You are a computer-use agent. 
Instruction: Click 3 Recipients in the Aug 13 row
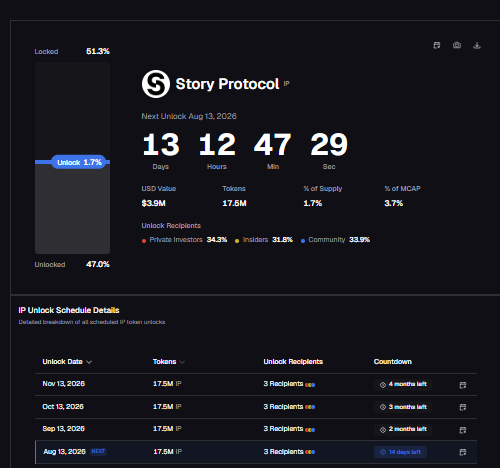283,452
